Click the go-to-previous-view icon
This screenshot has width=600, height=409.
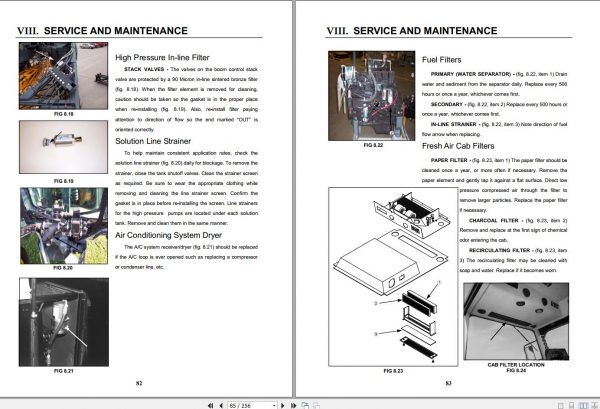pyautogui.click(x=305, y=406)
